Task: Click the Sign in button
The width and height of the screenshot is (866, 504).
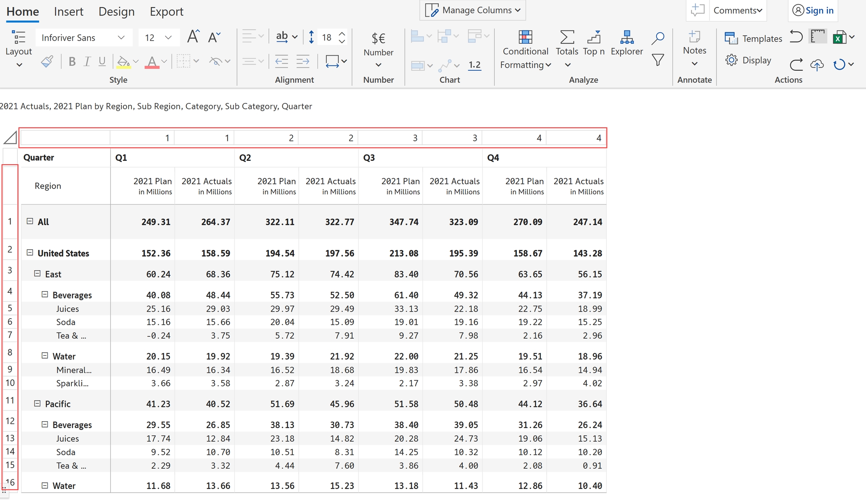Action: (813, 10)
